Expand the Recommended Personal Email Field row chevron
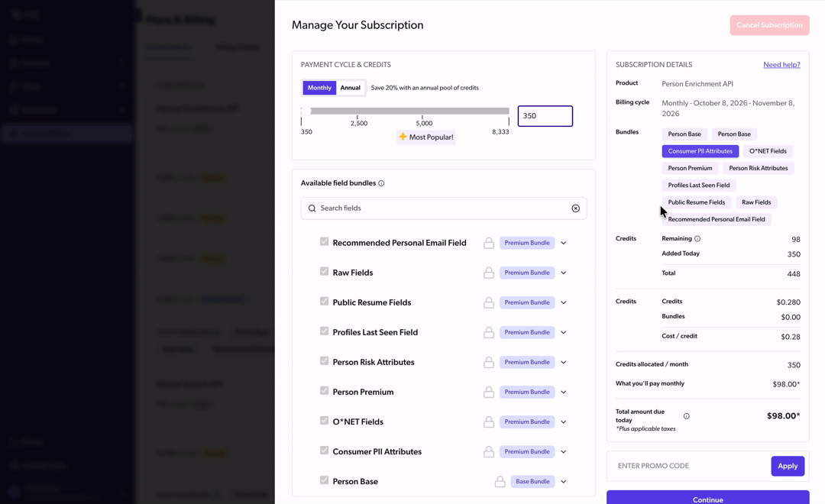Image resolution: width=825 pixels, height=504 pixels. tap(564, 243)
